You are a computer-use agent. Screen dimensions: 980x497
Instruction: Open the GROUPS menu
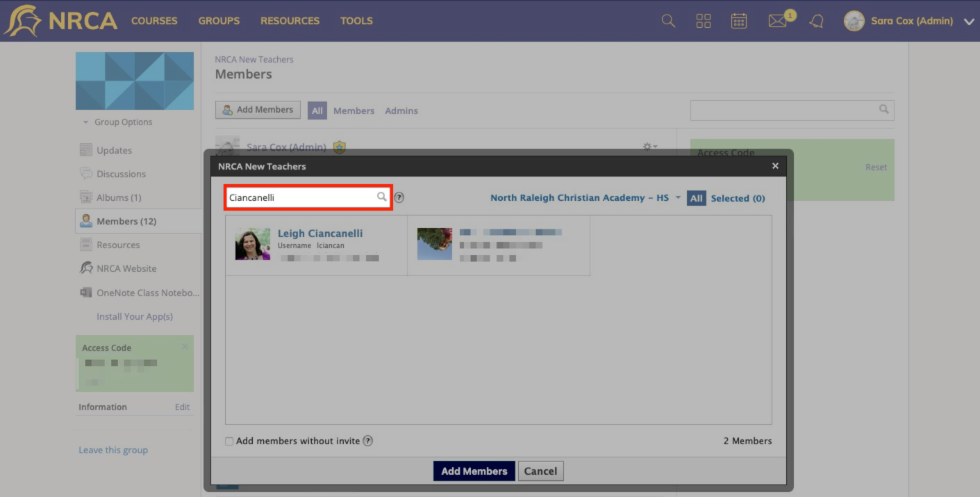(219, 21)
